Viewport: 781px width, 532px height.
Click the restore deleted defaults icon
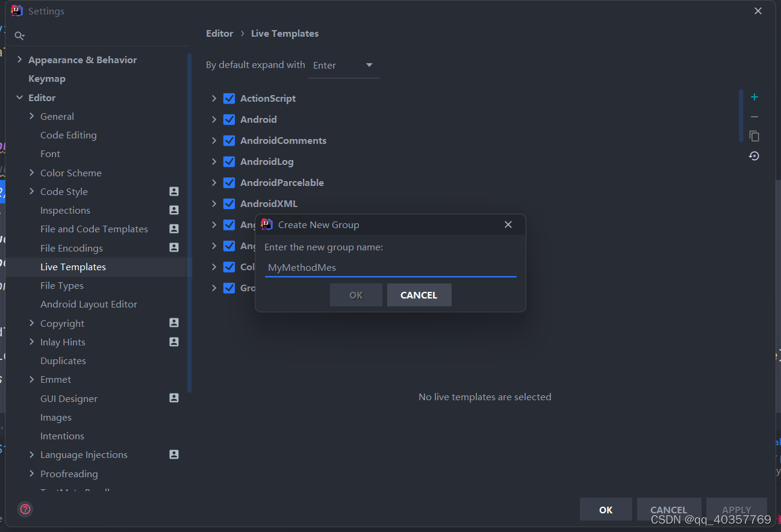point(754,156)
